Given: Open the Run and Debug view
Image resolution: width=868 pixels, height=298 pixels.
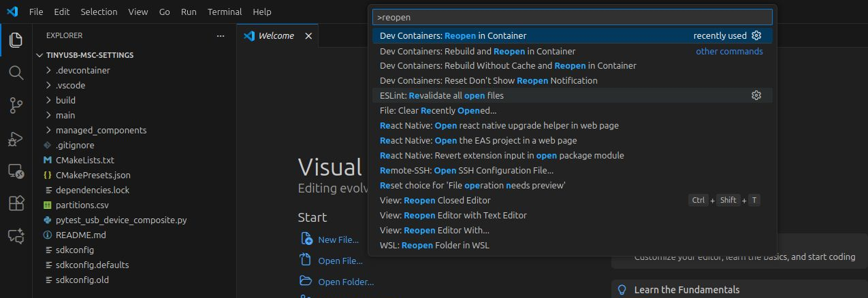Looking at the screenshot, I should click(16, 138).
